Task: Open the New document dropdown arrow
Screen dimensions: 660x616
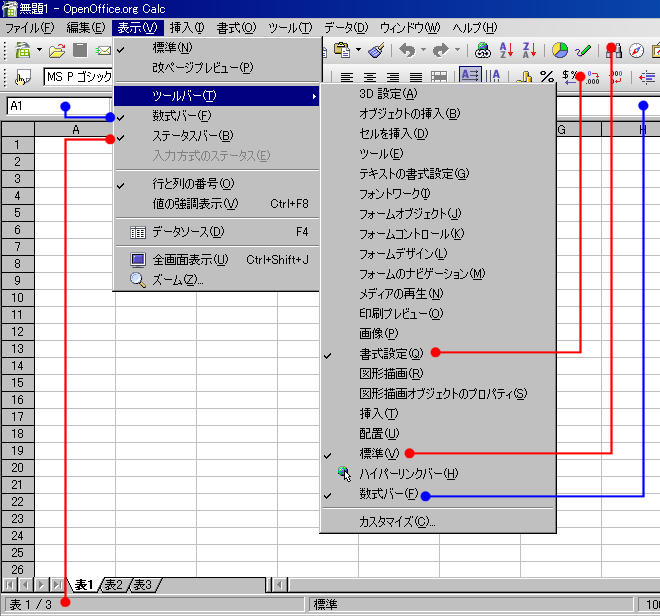Action: click(x=39, y=50)
